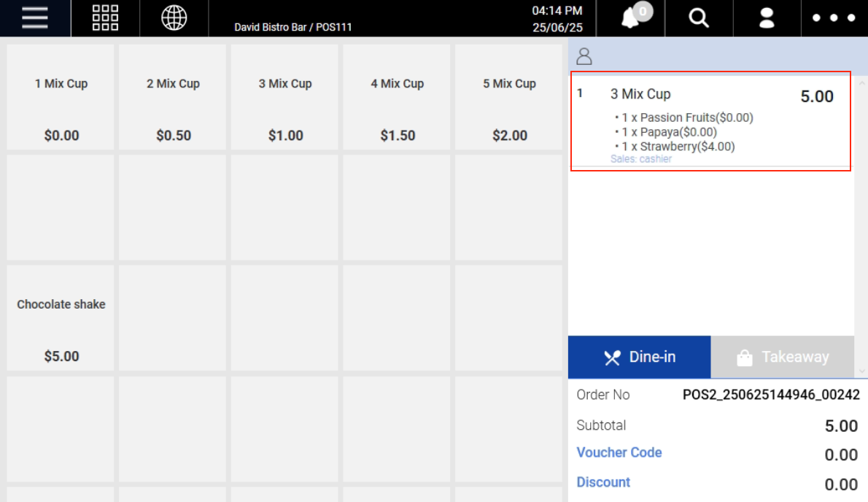Add 1 Mix Cup to order

(61, 97)
